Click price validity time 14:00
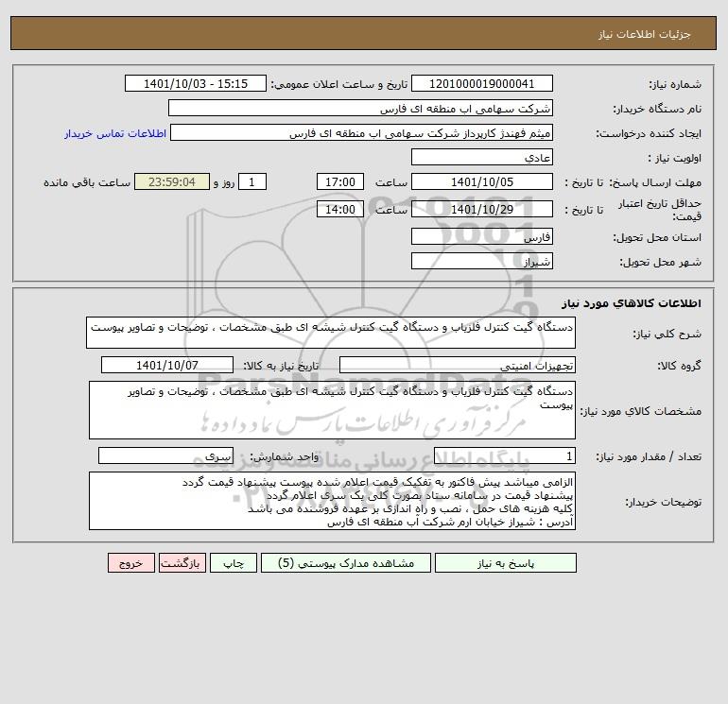Screen dimensions: 728x704 pyautogui.click(x=340, y=209)
